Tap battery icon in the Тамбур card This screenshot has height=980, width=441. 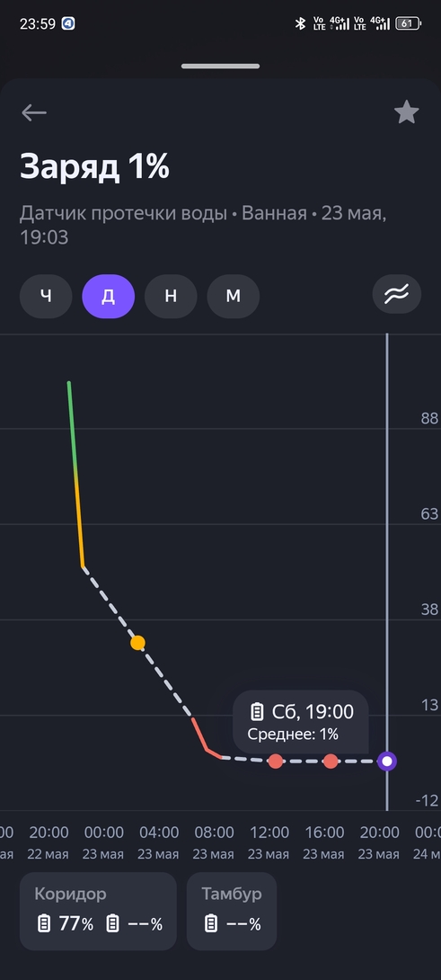click(211, 923)
